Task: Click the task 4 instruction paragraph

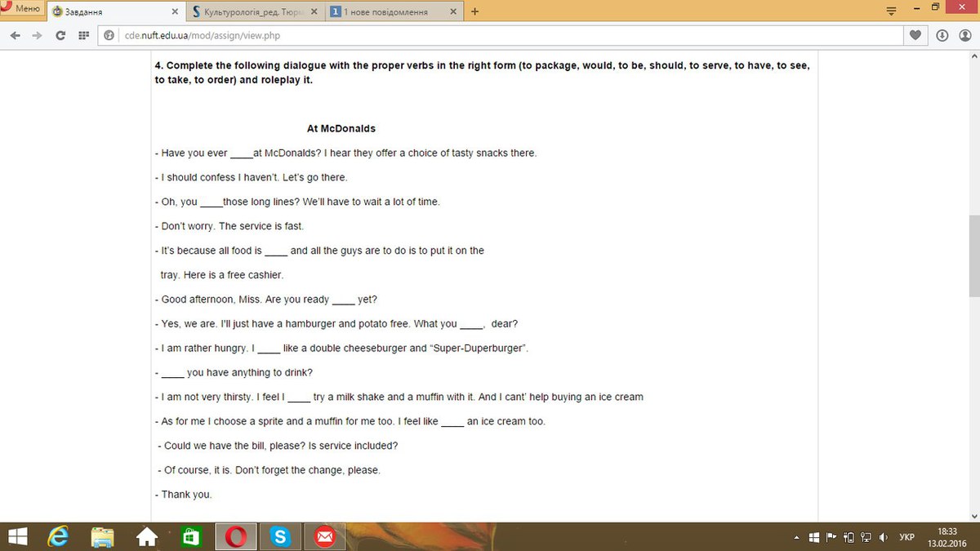Action: click(482, 73)
